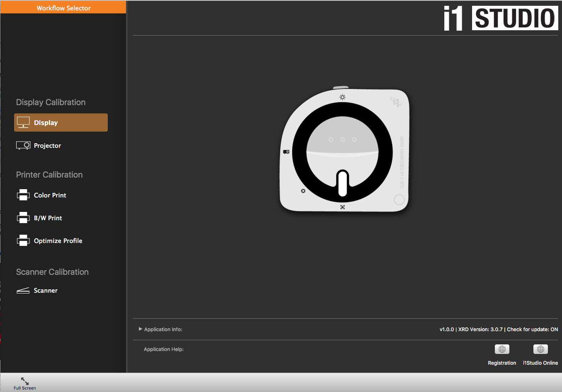562x392 pixels.
Task: Expand the Application Info disclosure triangle
Action: 140,329
